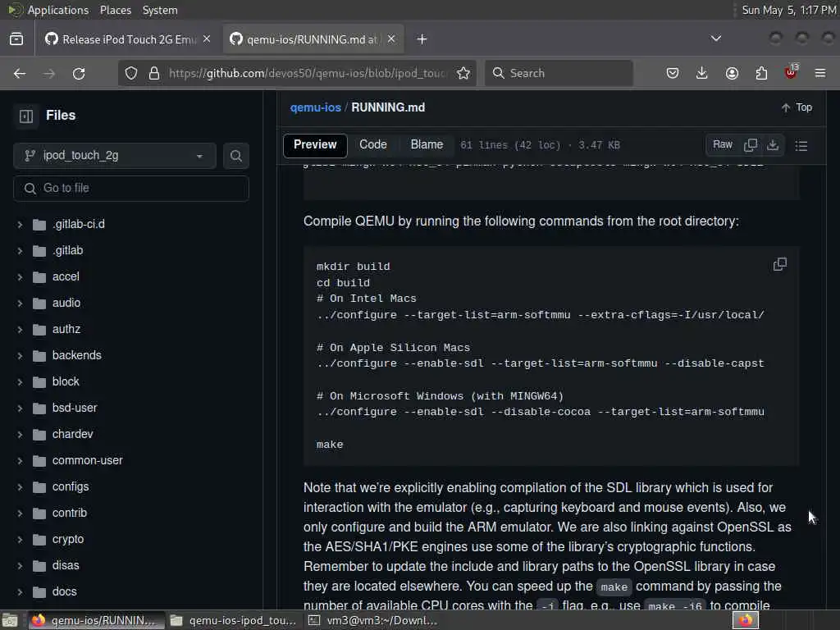Expand the bsd-user folder
The height and width of the screenshot is (630, 840).
(20, 409)
